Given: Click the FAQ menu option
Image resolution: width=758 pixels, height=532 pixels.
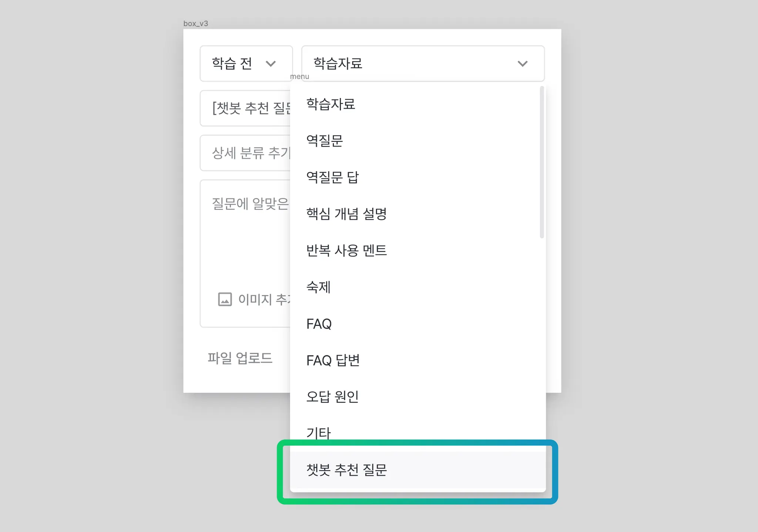Looking at the screenshot, I should [319, 324].
